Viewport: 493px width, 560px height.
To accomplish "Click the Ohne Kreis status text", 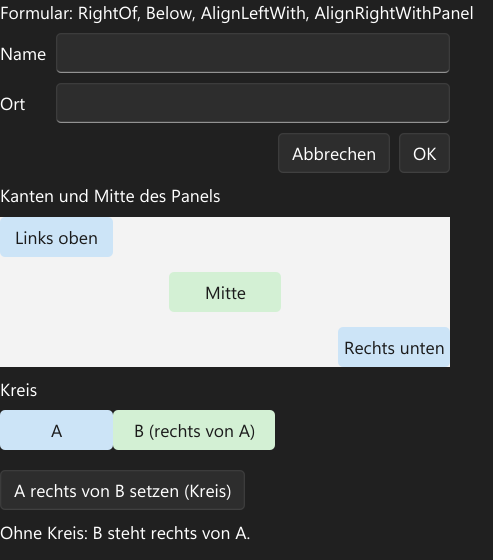I will pos(125,533).
